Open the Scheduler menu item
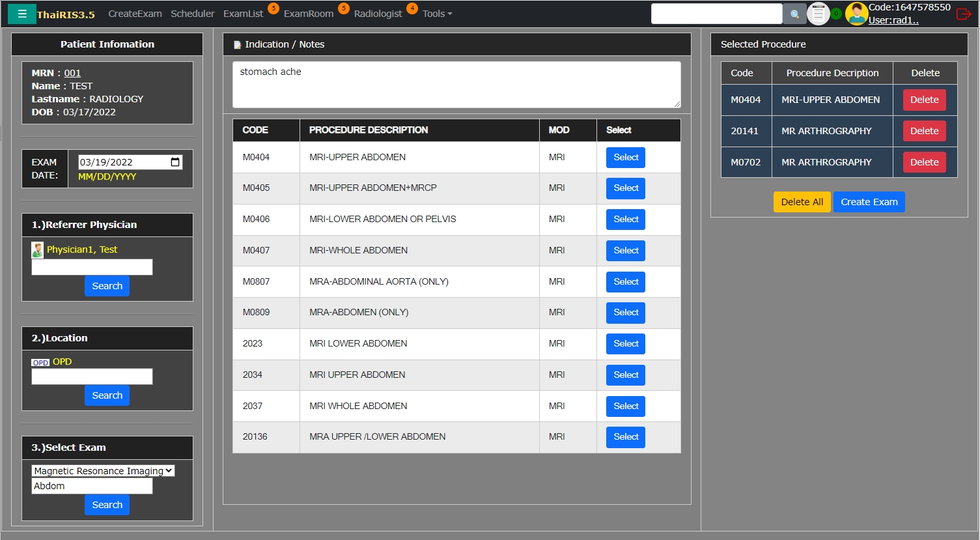This screenshot has width=980, height=540. (x=192, y=14)
